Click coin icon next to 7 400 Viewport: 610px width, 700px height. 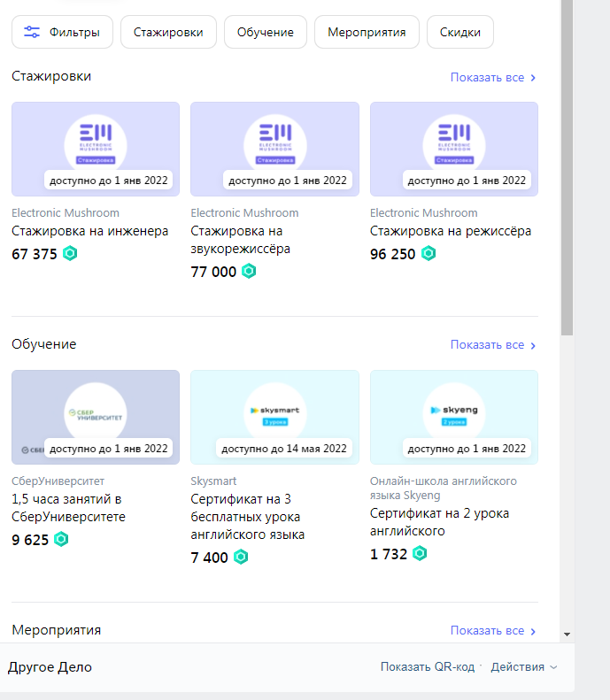[x=241, y=557]
